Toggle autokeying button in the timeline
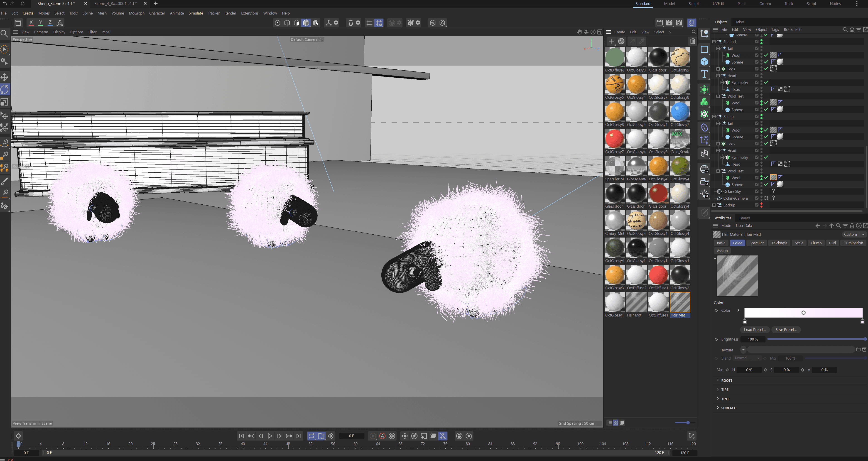868x461 pixels. click(x=382, y=436)
